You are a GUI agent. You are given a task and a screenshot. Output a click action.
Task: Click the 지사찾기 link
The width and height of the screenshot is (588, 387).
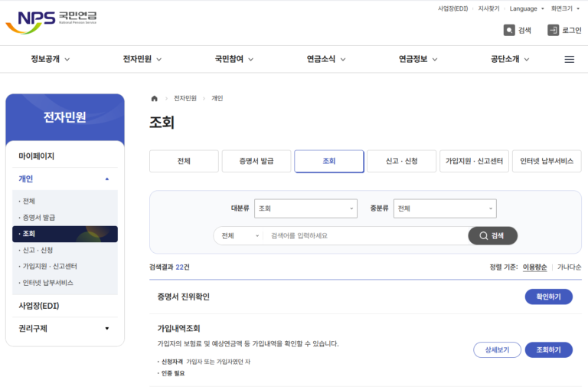coord(488,8)
